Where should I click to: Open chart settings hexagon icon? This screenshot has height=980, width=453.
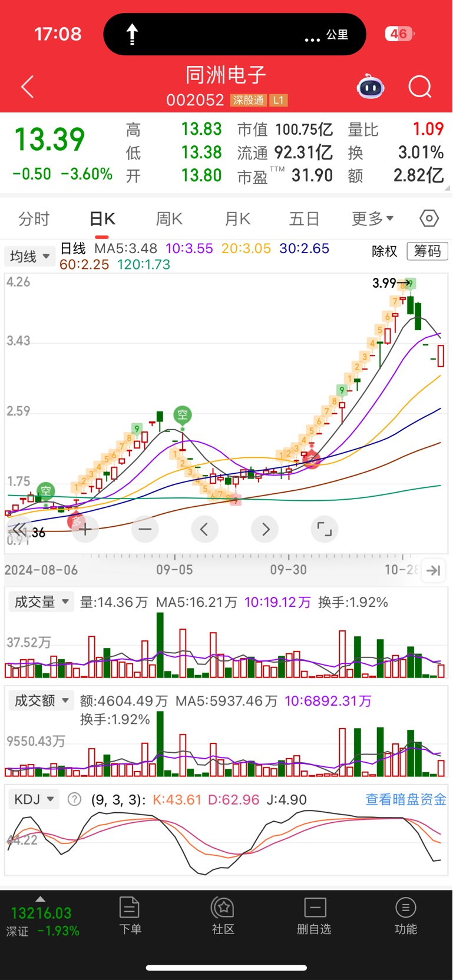(429, 218)
